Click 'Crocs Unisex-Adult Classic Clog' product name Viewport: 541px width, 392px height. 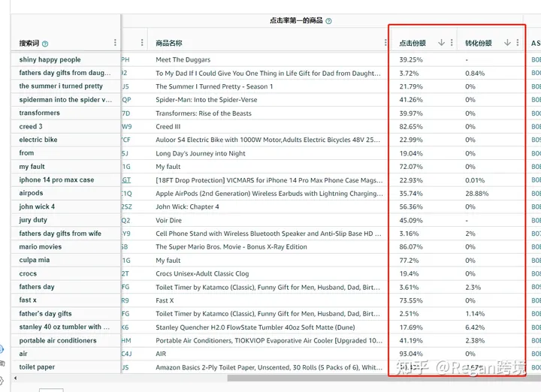(202, 274)
